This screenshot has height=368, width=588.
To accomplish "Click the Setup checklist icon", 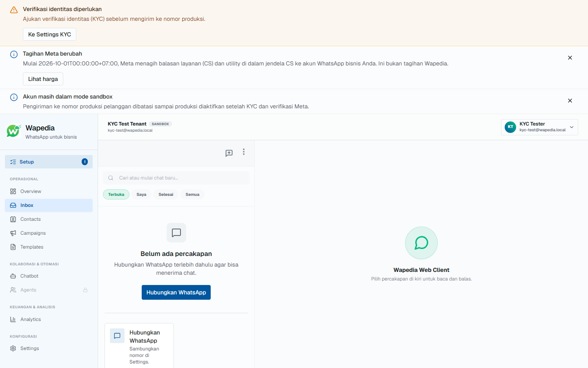I will click(x=13, y=162).
